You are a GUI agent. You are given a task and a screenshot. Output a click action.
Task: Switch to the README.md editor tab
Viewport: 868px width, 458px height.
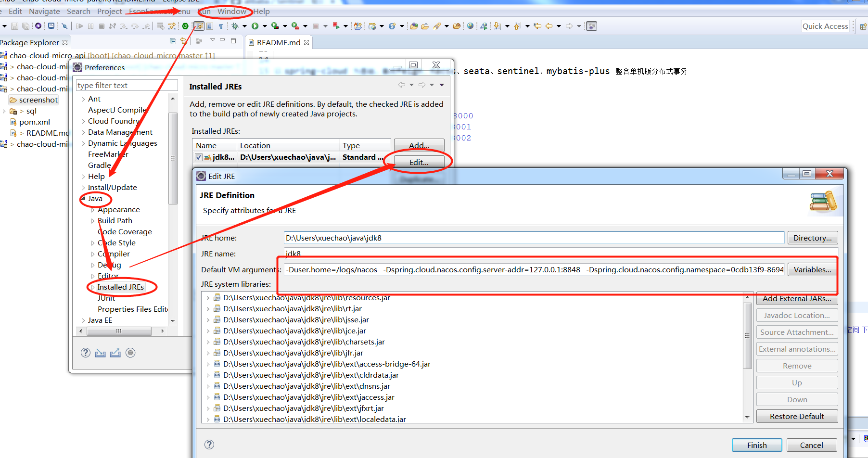click(x=279, y=42)
